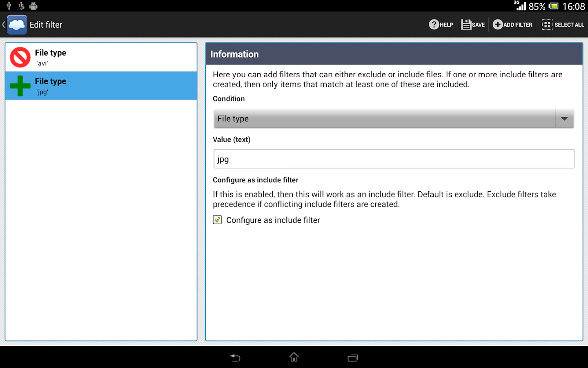Viewport: 588px width, 368px height.
Task: Click the cloud app logo icon
Action: click(x=17, y=24)
